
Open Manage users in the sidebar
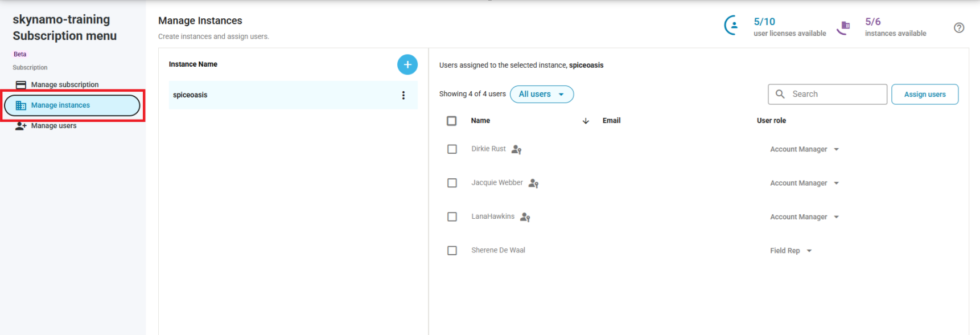pos(53,126)
